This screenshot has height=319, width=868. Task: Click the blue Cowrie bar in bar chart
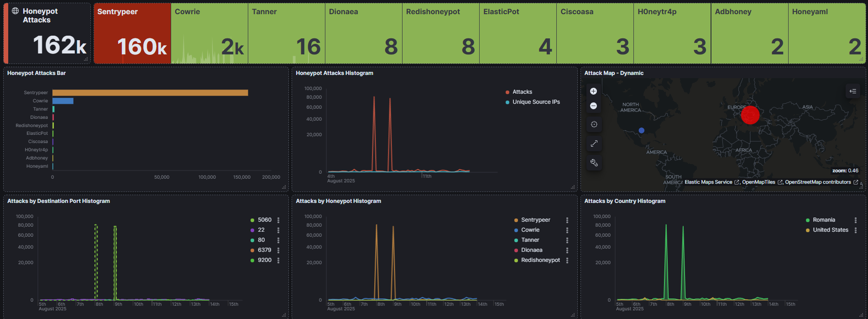click(63, 101)
